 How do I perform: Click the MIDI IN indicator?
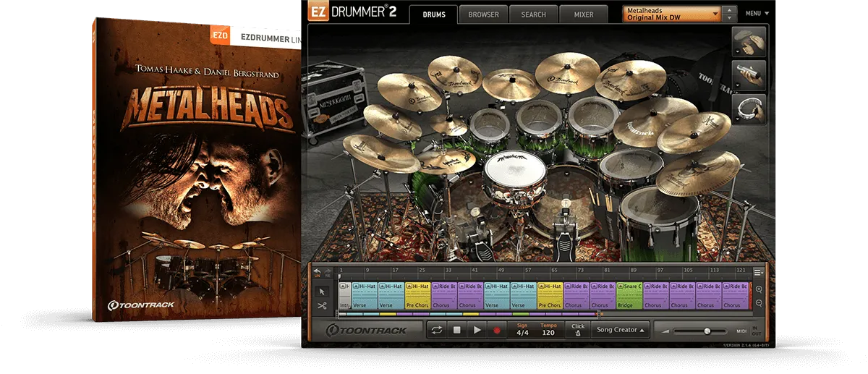tap(756, 328)
